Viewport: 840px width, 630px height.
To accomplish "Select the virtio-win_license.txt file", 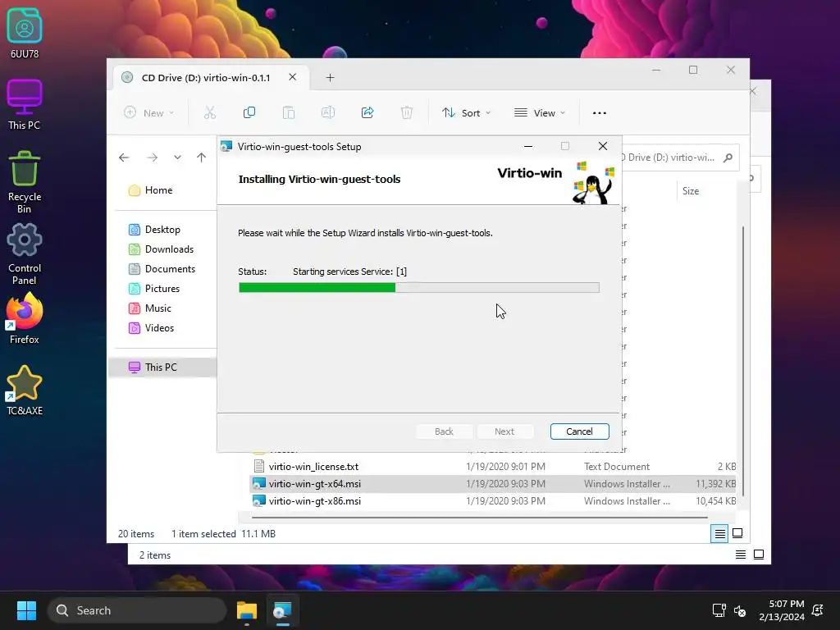I will (493, 467).
